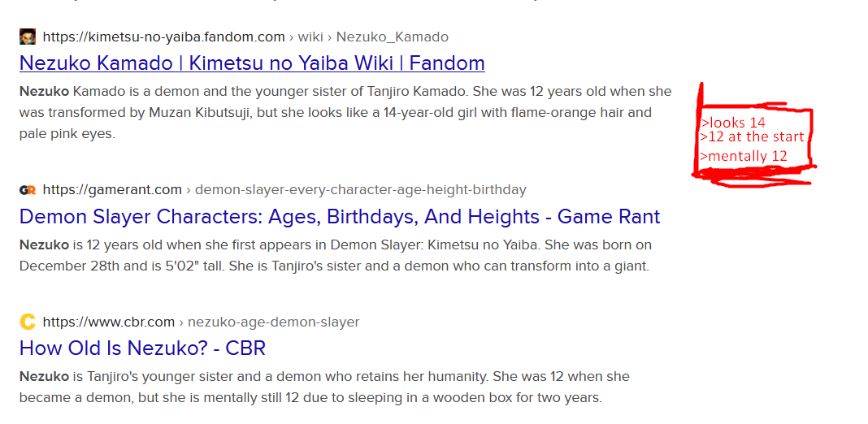The height and width of the screenshot is (424, 868).
Task: Click the red '>looks 14' annotation text
Action: [x=733, y=123]
